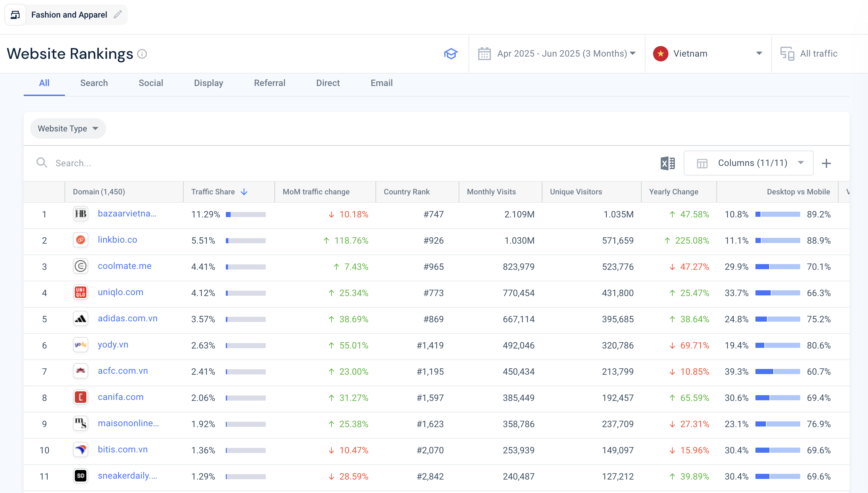Click the acfc.com.vn favicon
Image resolution: width=868 pixels, height=493 pixels.
click(x=81, y=371)
